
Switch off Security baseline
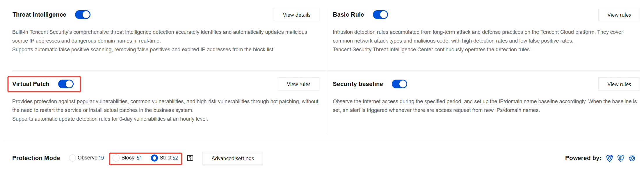(399, 84)
